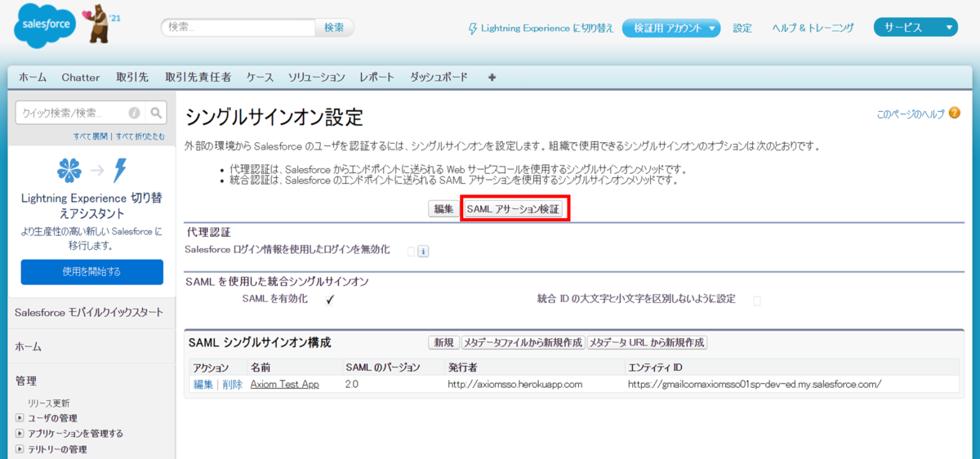Click すべて展開 link in sidebar
Image resolution: width=980 pixels, height=459 pixels.
(x=92, y=136)
